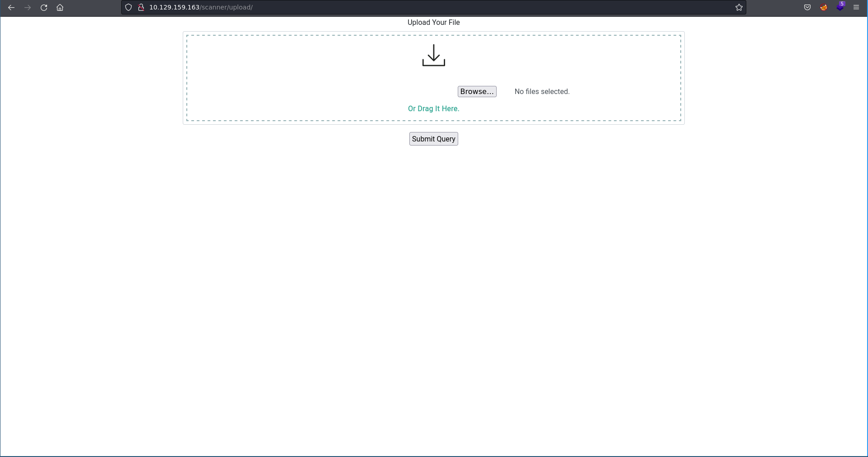Click the Save to Pocket icon
The height and width of the screenshot is (457, 868).
coord(807,7)
